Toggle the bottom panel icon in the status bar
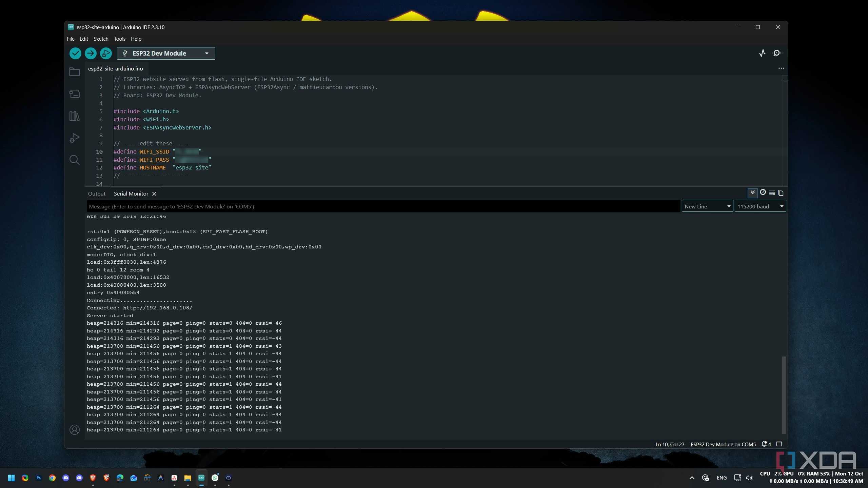This screenshot has height=488, width=868. (779, 444)
